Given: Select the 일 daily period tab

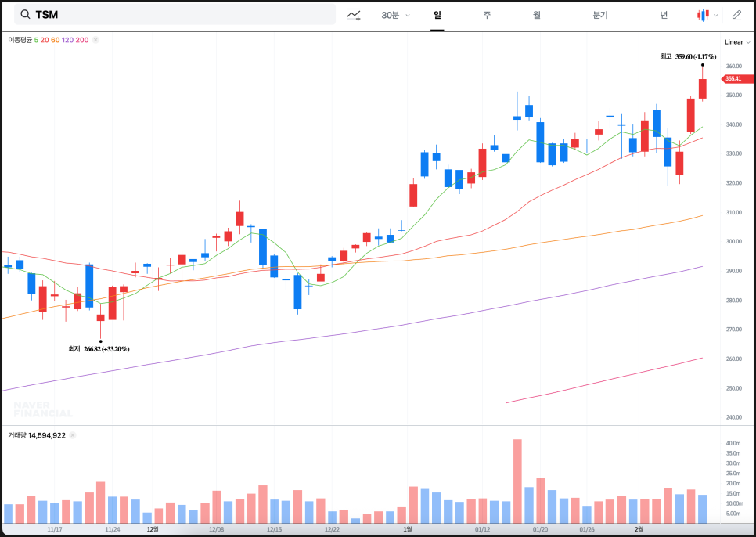Looking at the screenshot, I should tap(437, 15).
